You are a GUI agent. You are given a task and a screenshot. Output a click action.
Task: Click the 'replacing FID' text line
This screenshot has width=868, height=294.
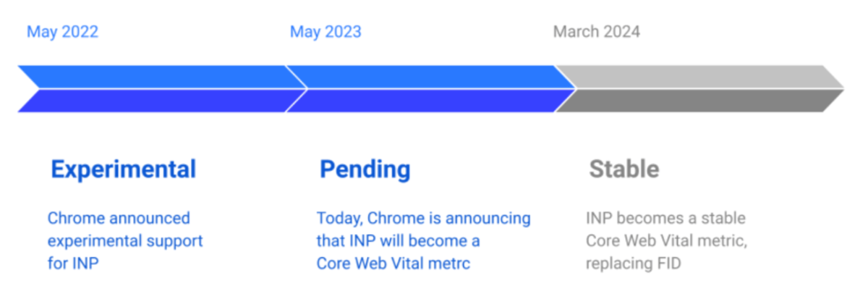pos(633,263)
